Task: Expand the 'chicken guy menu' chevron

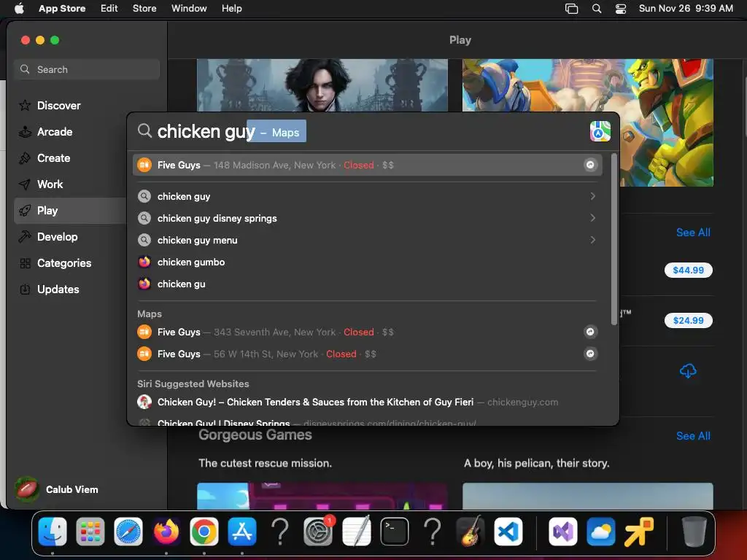Action: click(x=592, y=240)
